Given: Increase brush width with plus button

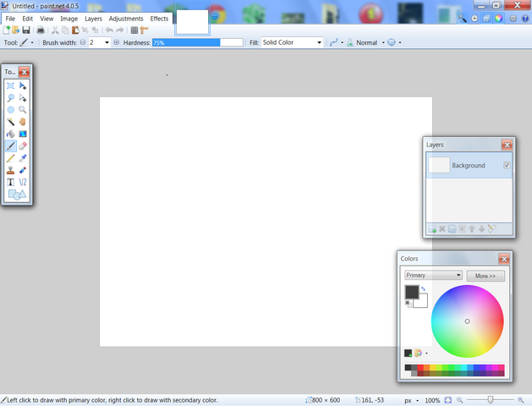Looking at the screenshot, I should coord(117,42).
